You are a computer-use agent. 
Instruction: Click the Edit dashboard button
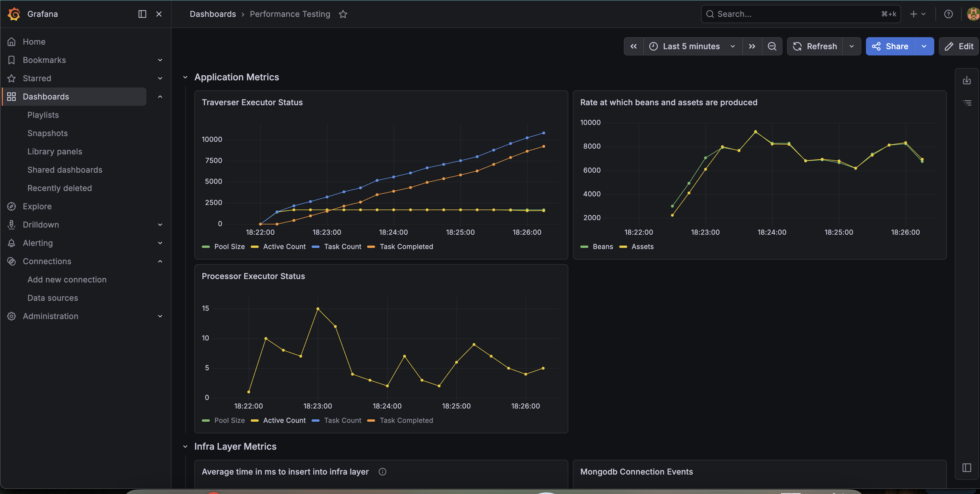pos(959,46)
